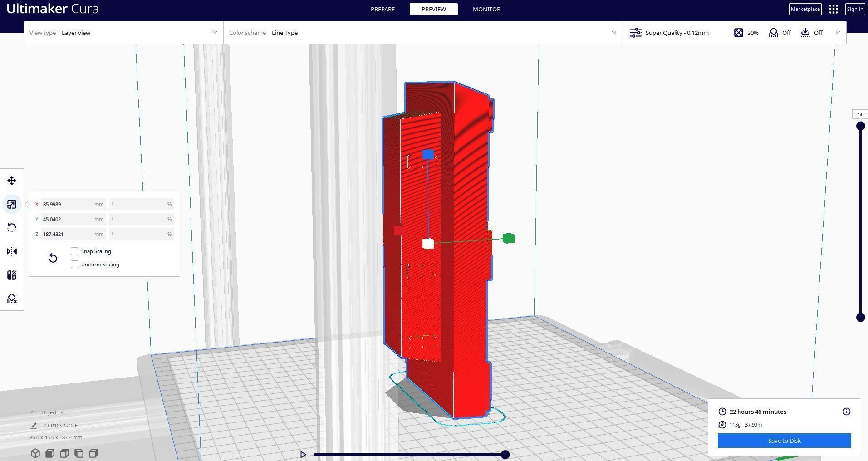Click the X scale percentage field
The image size is (868, 461).
(x=142, y=204)
